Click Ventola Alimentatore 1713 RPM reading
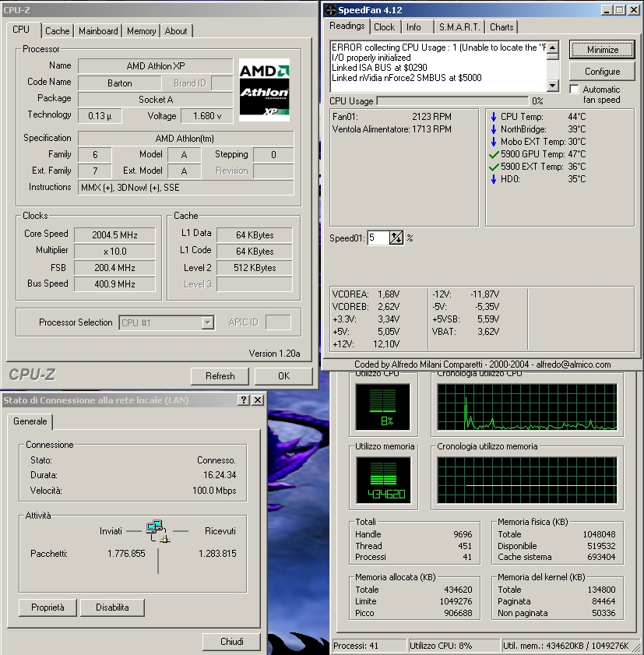This screenshot has height=655, width=644. pos(392,129)
